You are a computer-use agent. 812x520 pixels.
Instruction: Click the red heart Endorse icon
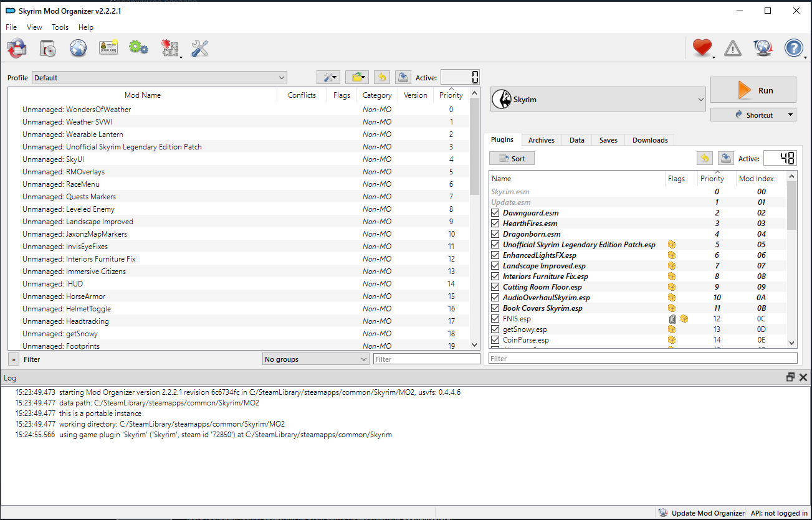point(702,48)
